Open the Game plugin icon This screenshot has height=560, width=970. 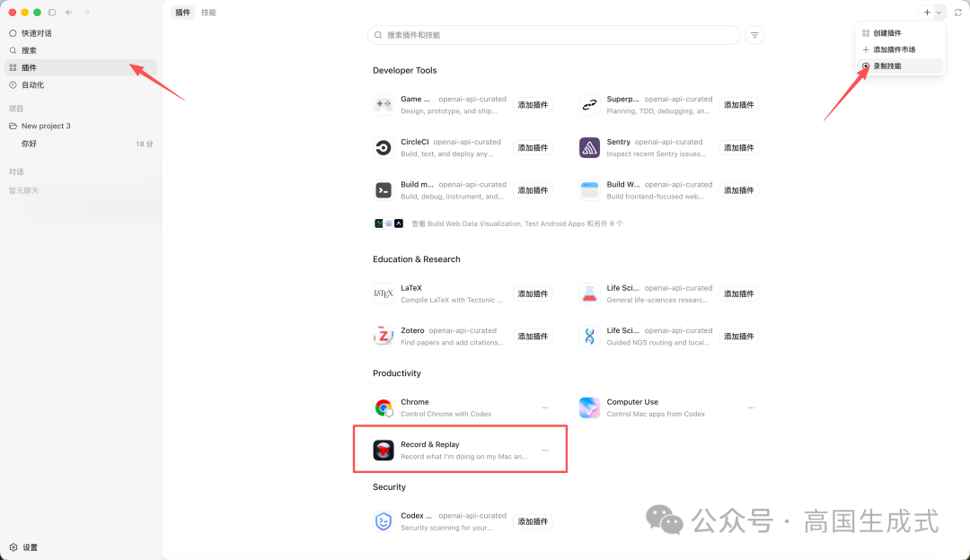point(384,104)
